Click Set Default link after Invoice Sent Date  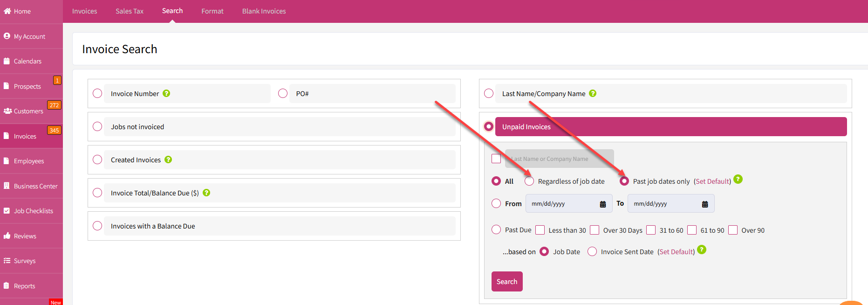pos(676,252)
